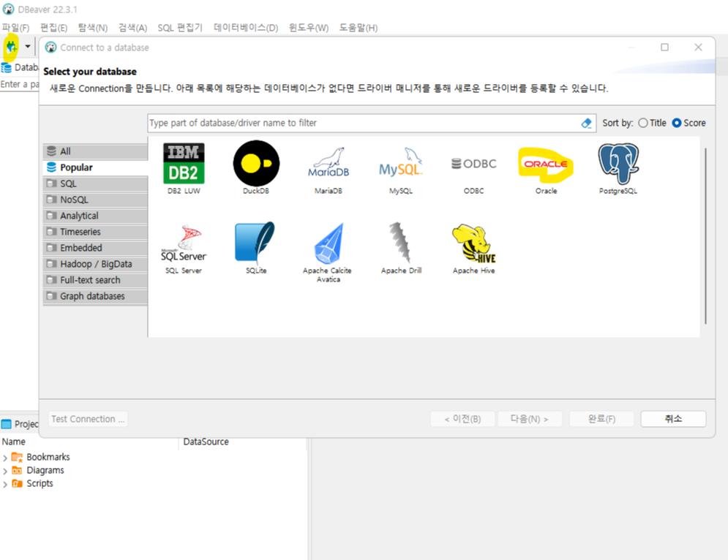Click the 완료(F) finish button
The height and width of the screenshot is (560, 728).
pyautogui.click(x=601, y=419)
